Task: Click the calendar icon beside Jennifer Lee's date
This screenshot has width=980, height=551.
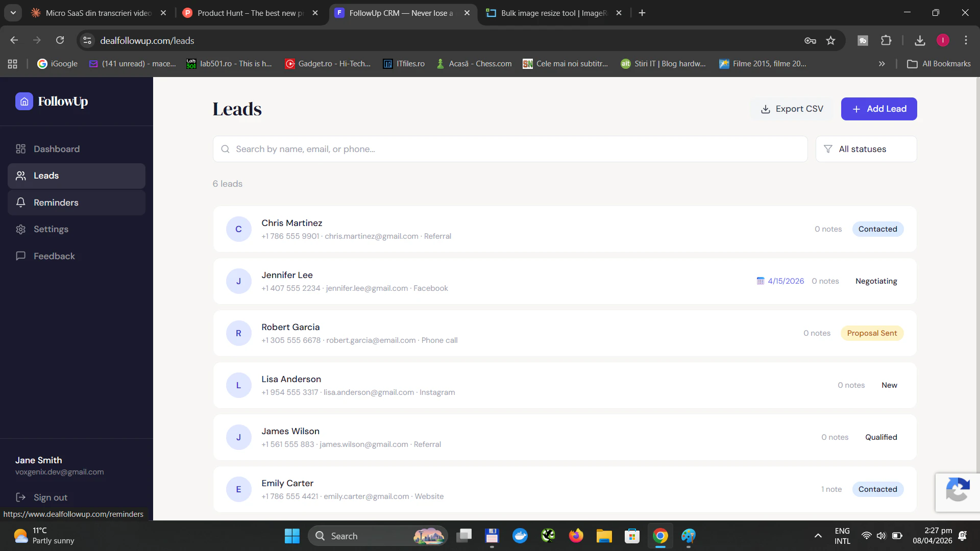Action: pos(761,281)
